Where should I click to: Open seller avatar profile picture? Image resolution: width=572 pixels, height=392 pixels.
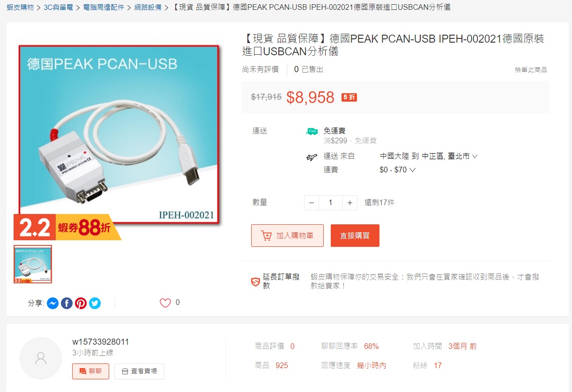[41, 358]
